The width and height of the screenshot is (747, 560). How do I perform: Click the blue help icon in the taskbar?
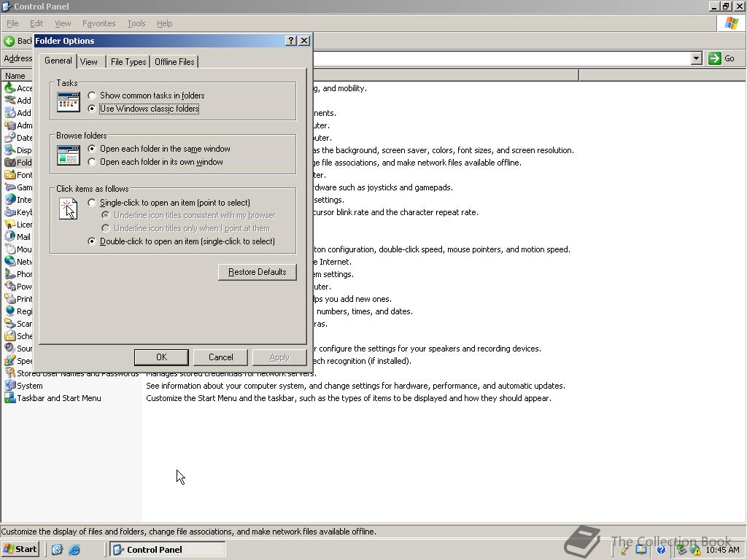(x=661, y=550)
